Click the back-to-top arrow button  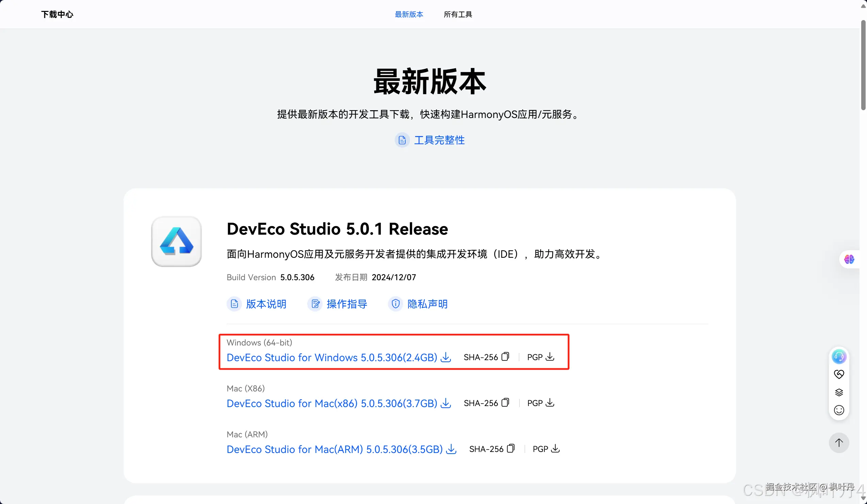tap(839, 442)
